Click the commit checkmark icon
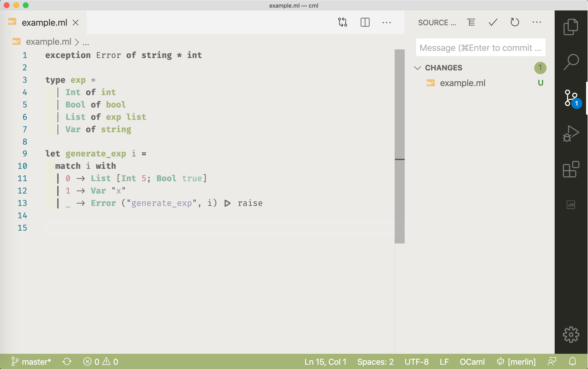588x369 pixels. click(x=493, y=22)
